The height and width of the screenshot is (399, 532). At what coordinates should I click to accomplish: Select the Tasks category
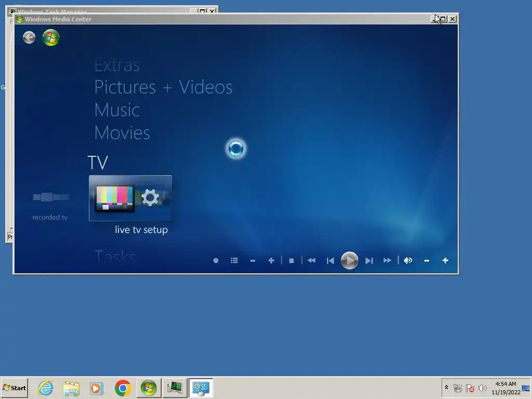[x=115, y=256]
